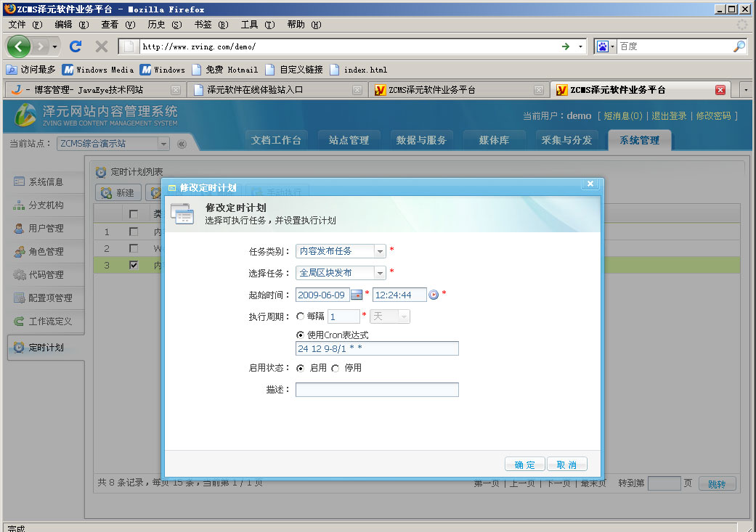Viewport: 756px width, 532px height.
Task: Click the Firefox back arrow button
Action: click(x=19, y=46)
